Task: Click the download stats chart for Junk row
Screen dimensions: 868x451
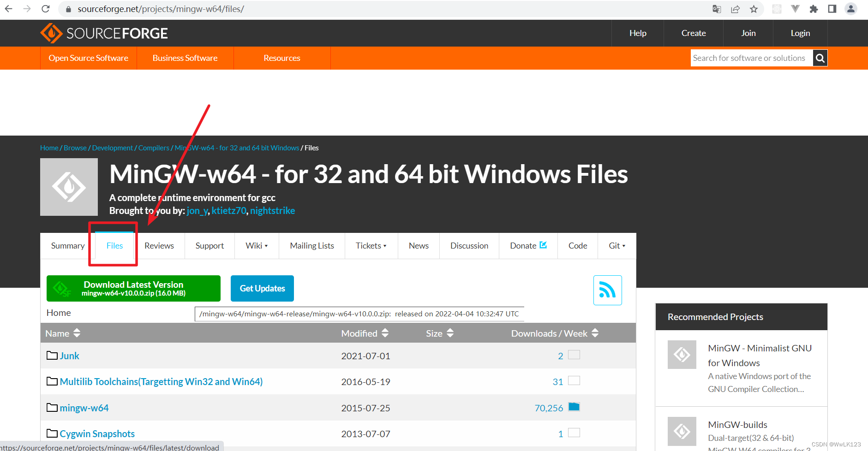Action: 574,355
